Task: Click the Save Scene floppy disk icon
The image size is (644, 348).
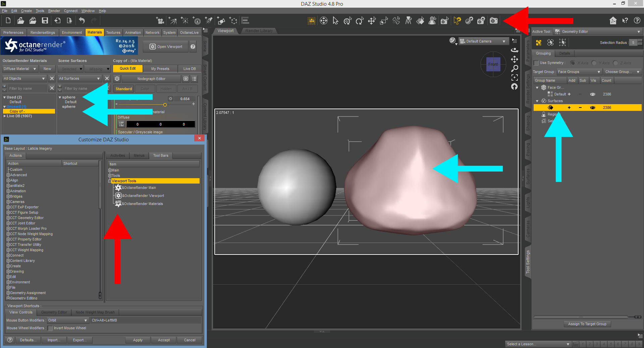Action: (45, 20)
